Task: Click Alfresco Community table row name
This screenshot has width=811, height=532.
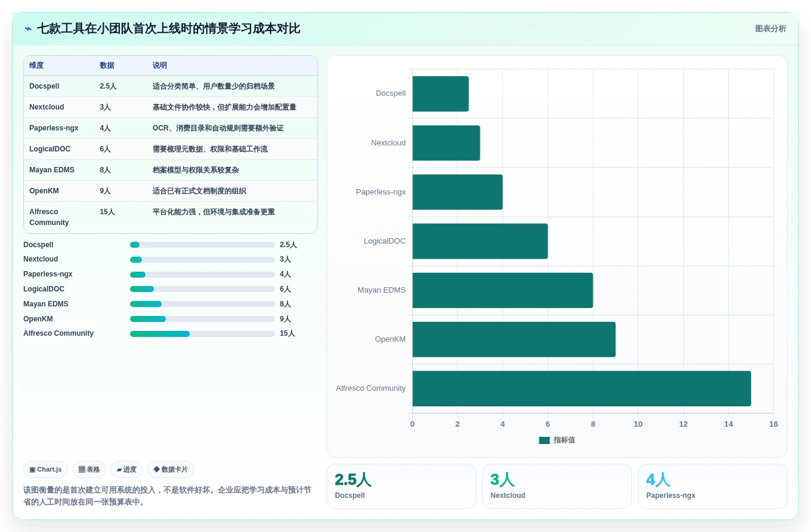Action: pos(49,217)
